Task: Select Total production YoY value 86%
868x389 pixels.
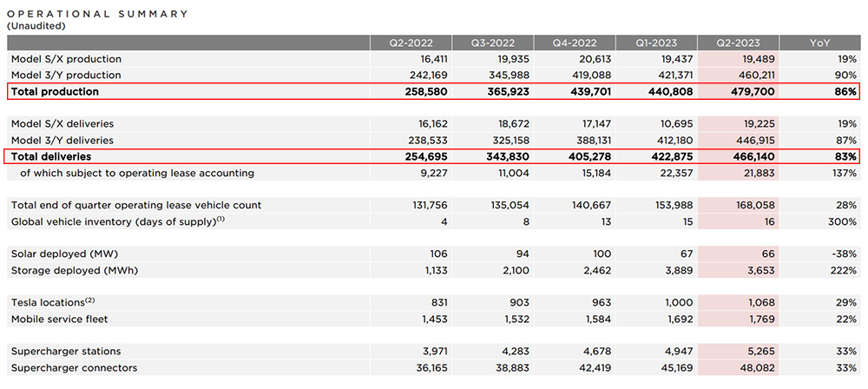Action: tap(845, 91)
